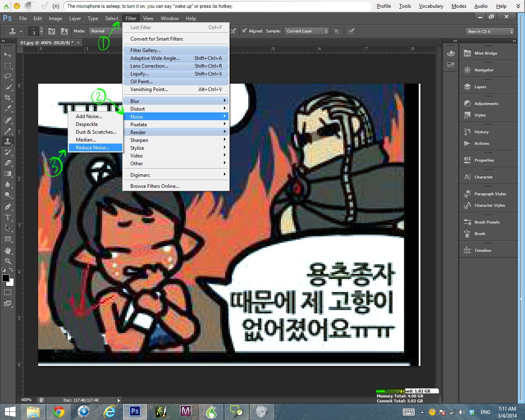Select the Spot Healing Brush tool
The image size is (525, 420).
point(8,120)
